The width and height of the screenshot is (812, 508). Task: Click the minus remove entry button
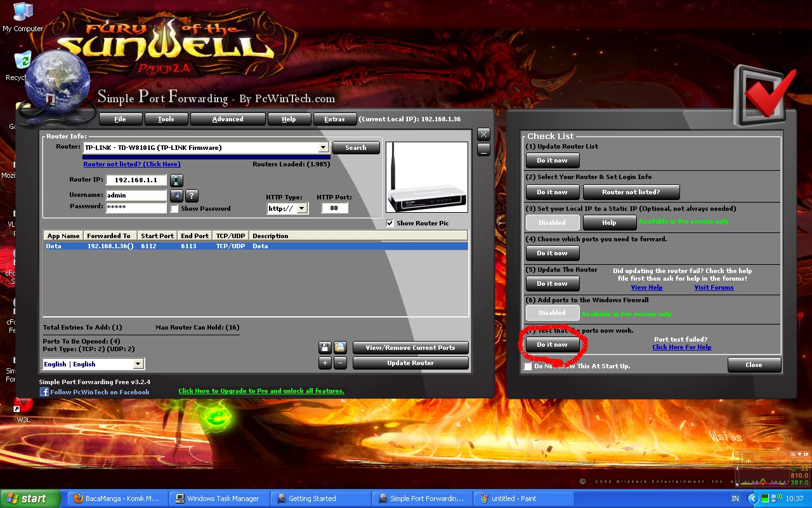340,363
